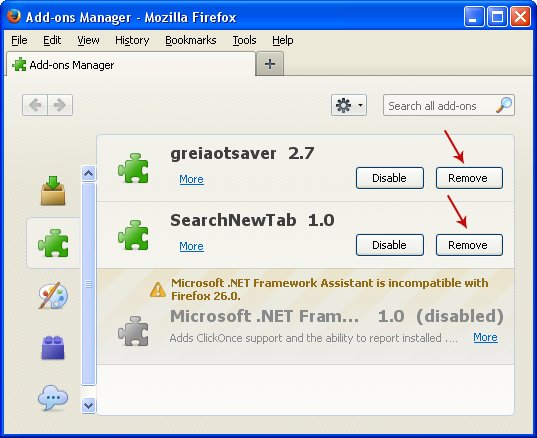Go forward with the right arrow
Image resolution: width=537 pixels, height=438 pixels.
pyautogui.click(x=60, y=105)
